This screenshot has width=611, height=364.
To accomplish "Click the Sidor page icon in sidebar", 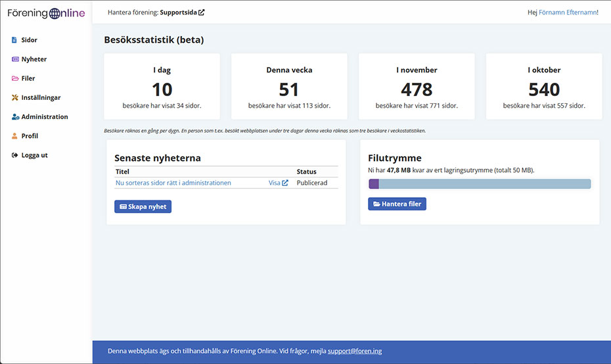I will click(x=14, y=40).
